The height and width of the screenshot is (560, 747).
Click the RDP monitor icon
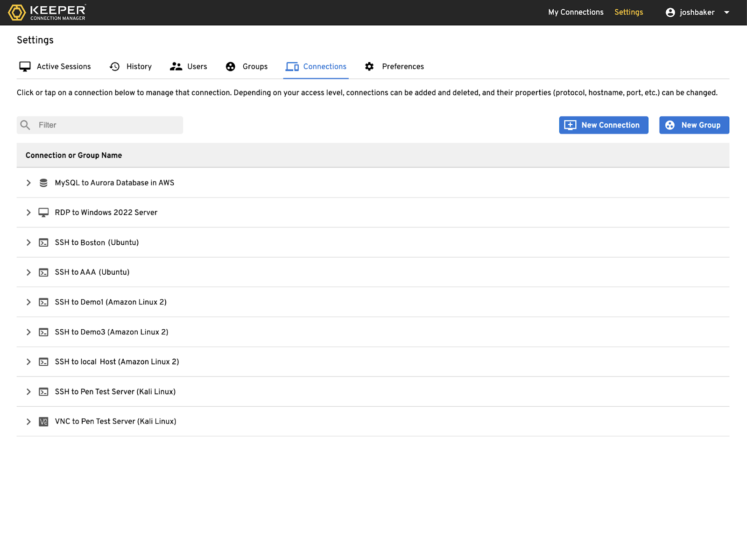coord(43,213)
